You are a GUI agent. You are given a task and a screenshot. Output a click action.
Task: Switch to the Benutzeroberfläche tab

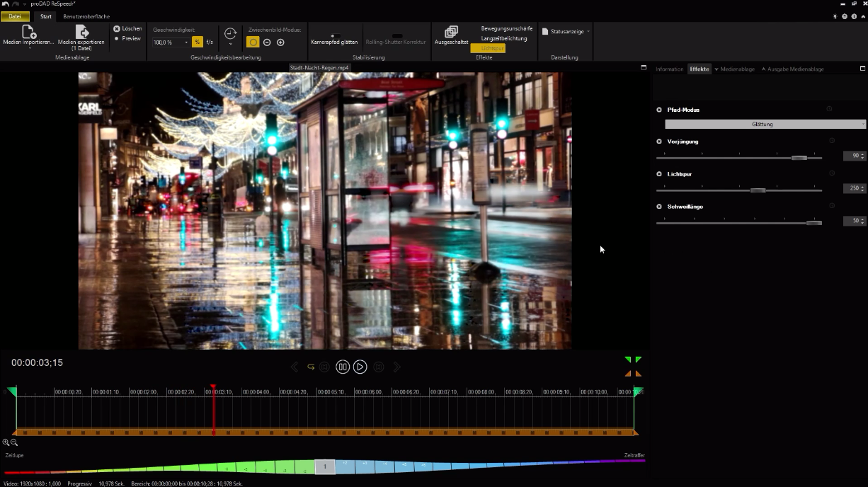pos(86,16)
